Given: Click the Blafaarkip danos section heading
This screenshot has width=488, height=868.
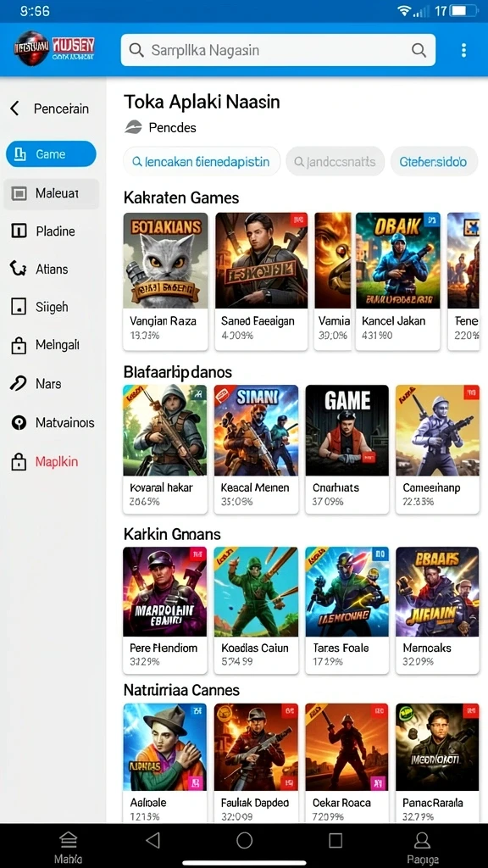Looking at the screenshot, I should click(178, 371).
